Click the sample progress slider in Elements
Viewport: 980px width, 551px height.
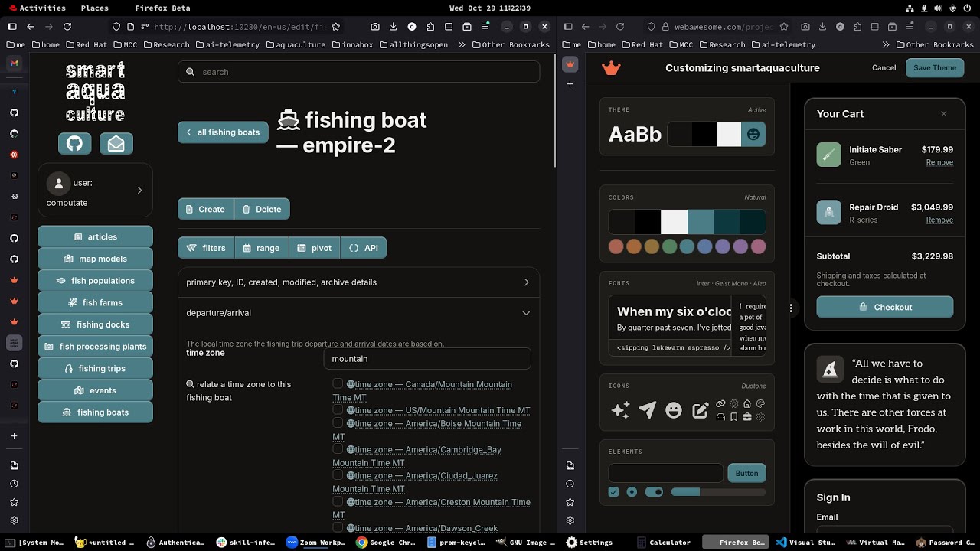[x=718, y=492]
